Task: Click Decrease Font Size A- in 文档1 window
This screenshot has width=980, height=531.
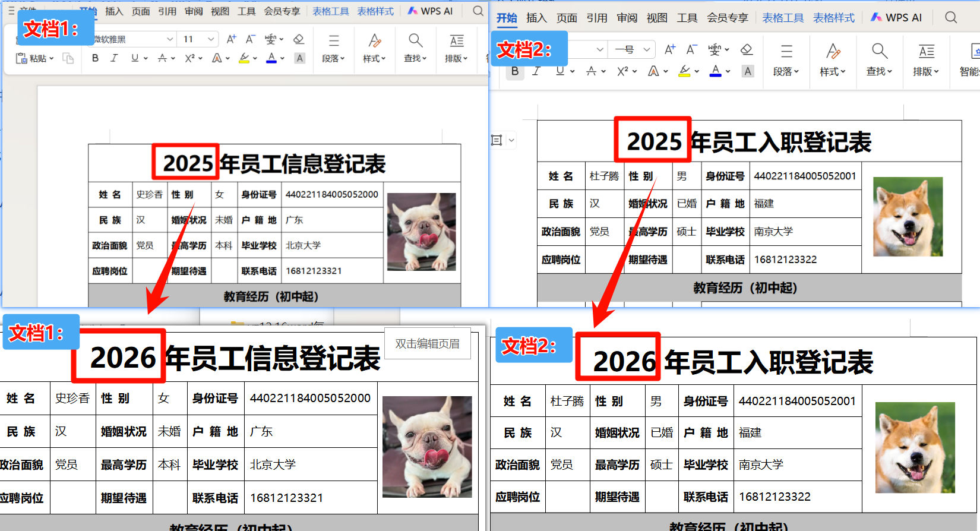Action: 251,39
